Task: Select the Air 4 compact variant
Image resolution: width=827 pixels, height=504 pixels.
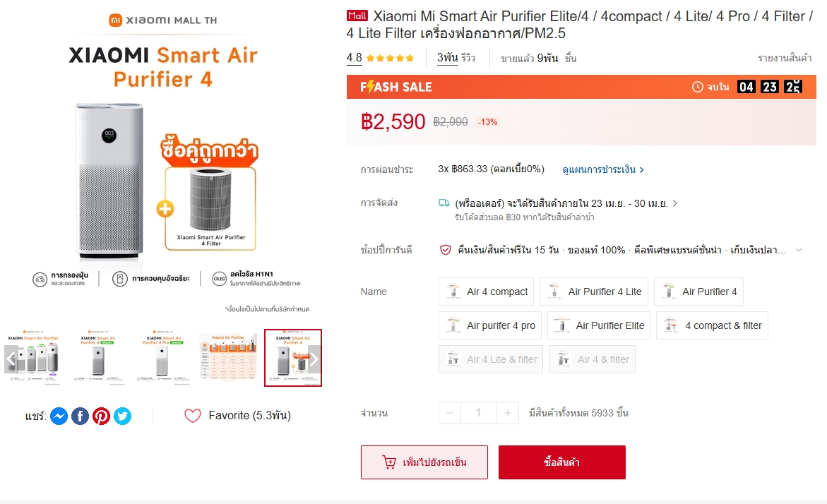Action: (x=486, y=292)
